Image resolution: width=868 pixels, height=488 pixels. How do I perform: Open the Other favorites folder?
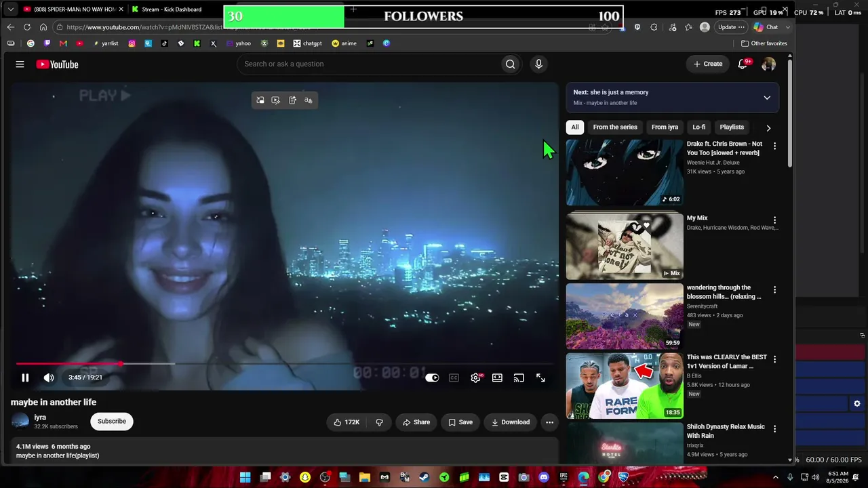[x=764, y=43]
